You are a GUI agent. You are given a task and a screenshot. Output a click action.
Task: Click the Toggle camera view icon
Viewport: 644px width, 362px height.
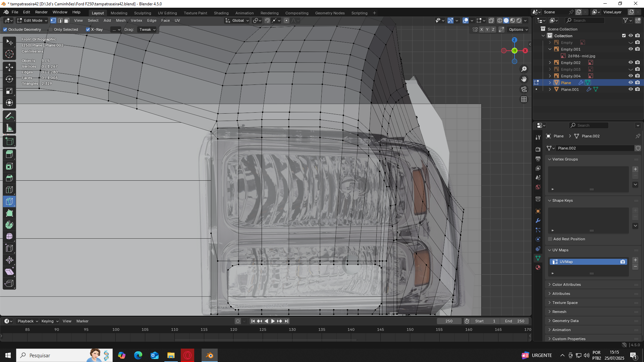tap(524, 89)
